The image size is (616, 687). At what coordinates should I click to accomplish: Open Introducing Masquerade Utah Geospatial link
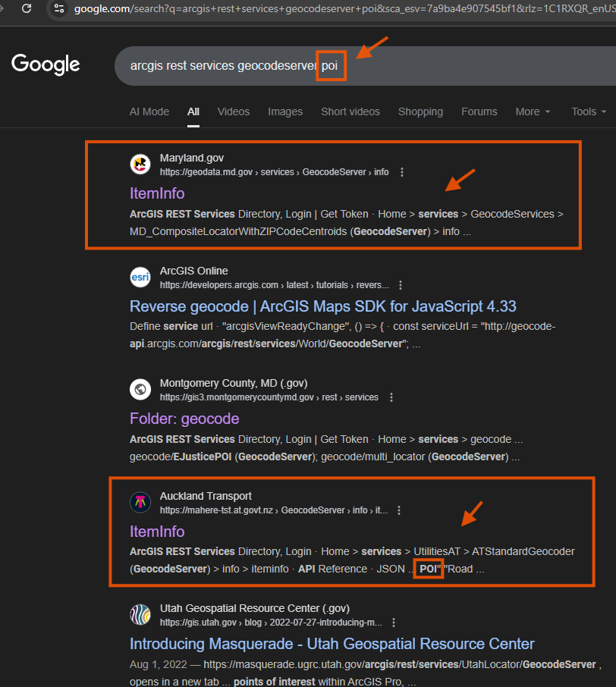[x=332, y=644]
